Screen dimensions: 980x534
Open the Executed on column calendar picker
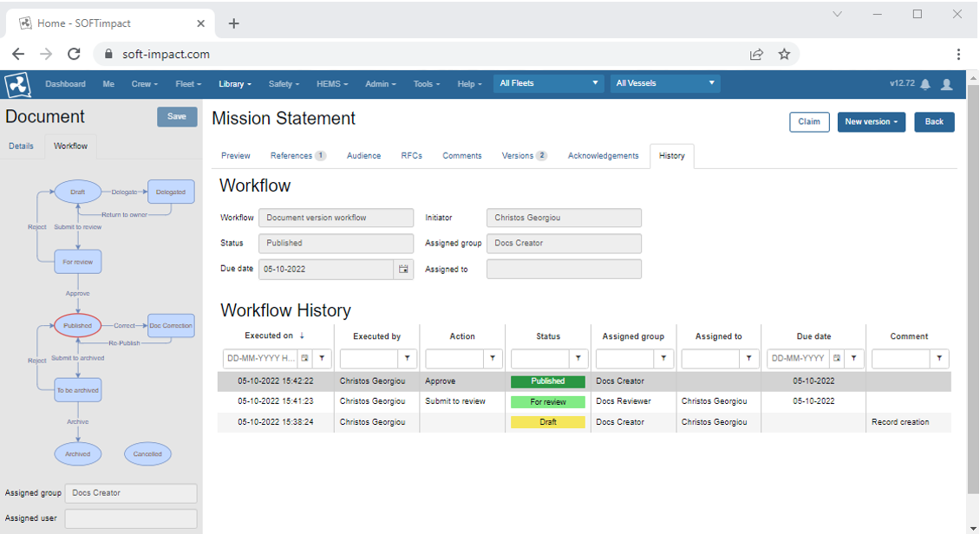[x=304, y=359]
